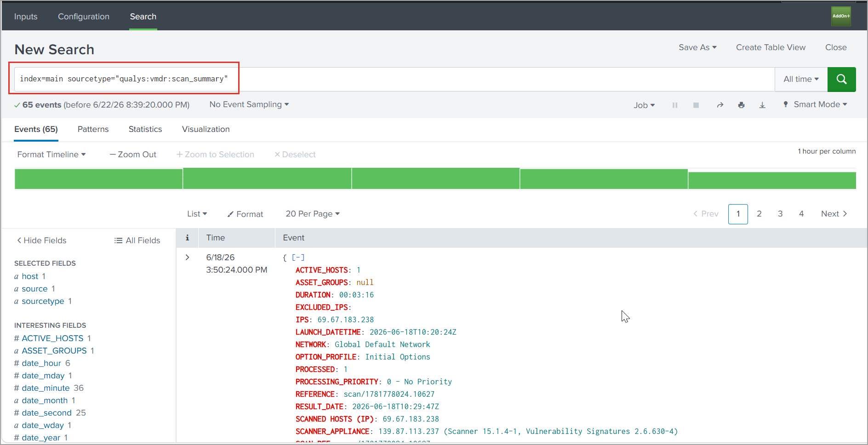868x445 pixels.
Task: Select the second green timeline column
Action: tap(267, 178)
